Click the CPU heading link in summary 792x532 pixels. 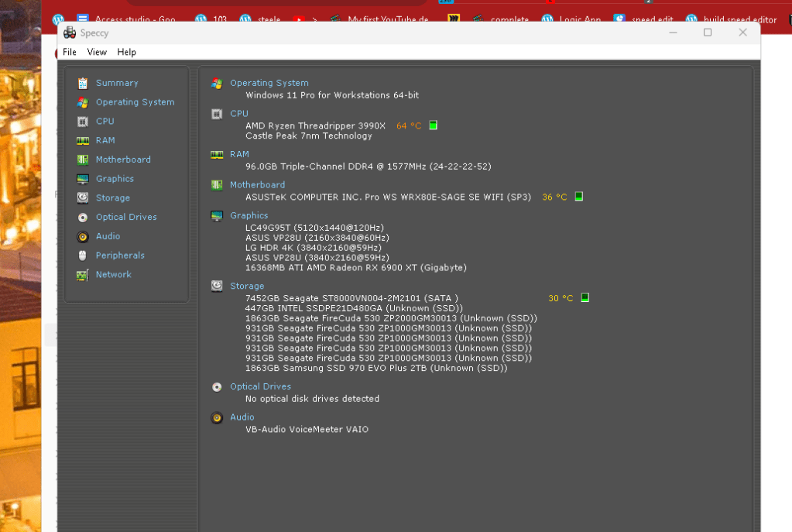tap(239, 114)
